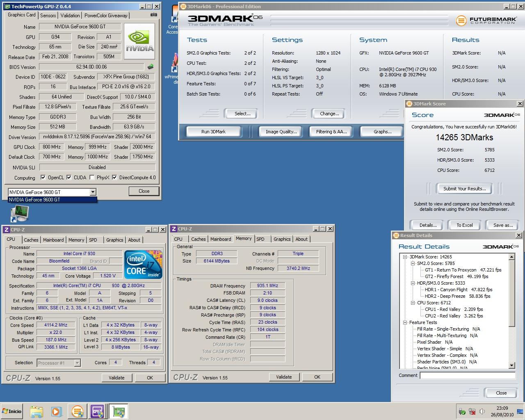Select NVIDIA GeForce 9600 GT list entry

[52, 200]
